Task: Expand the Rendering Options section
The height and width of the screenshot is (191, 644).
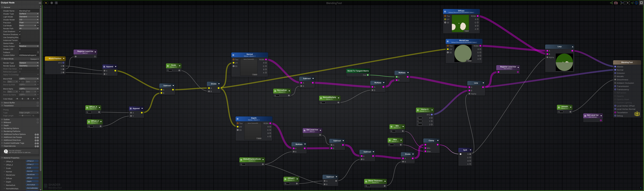Action: [x=2, y=128]
